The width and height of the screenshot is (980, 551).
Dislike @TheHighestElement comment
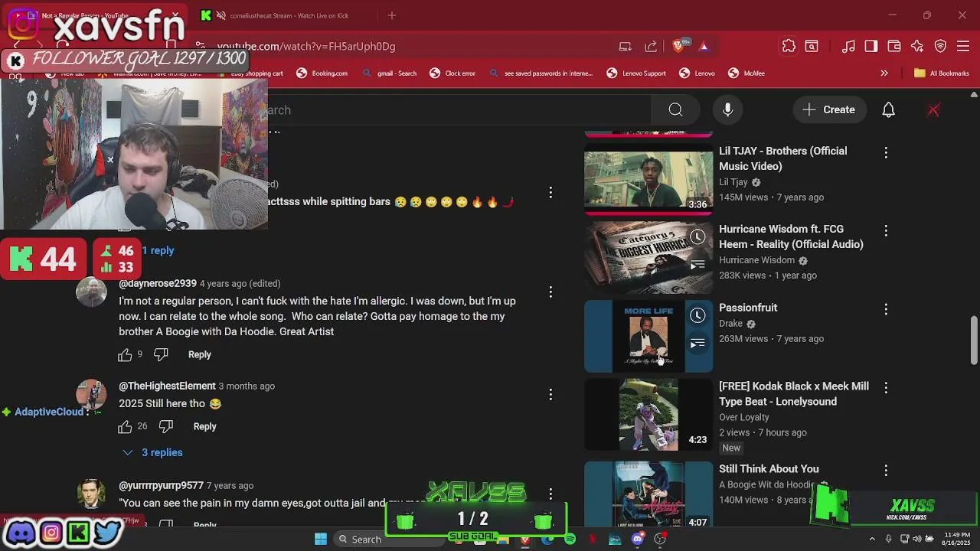(x=166, y=426)
